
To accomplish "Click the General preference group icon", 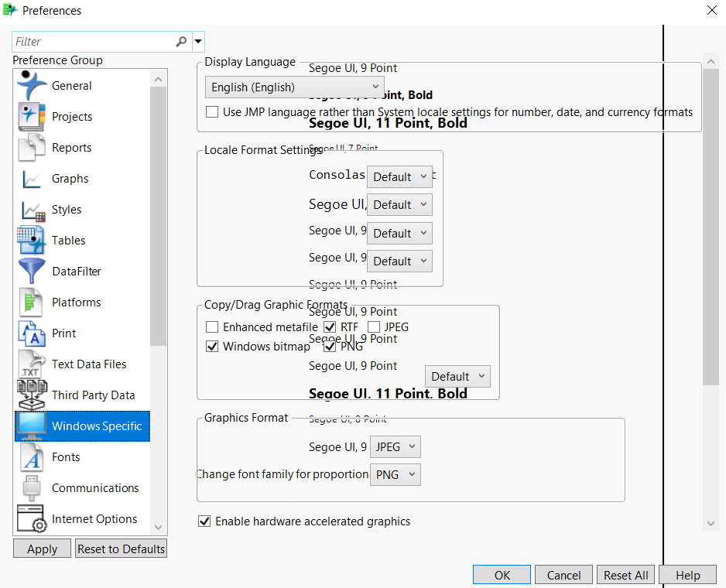I will click(33, 86).
